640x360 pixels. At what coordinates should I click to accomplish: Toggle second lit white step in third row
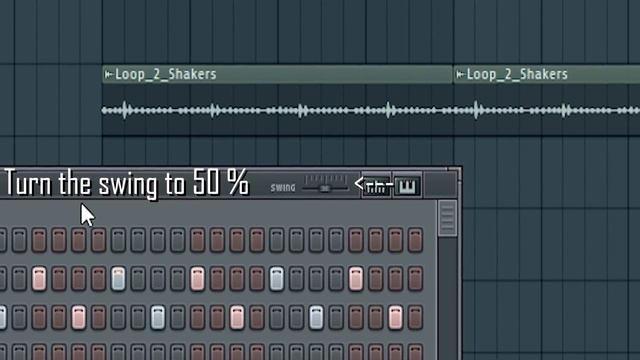158,317
